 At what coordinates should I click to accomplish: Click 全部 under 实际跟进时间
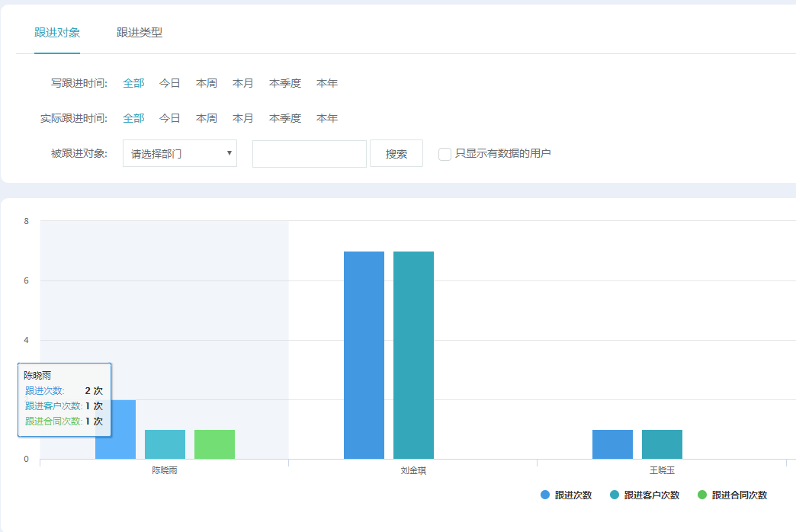(133, 118)
